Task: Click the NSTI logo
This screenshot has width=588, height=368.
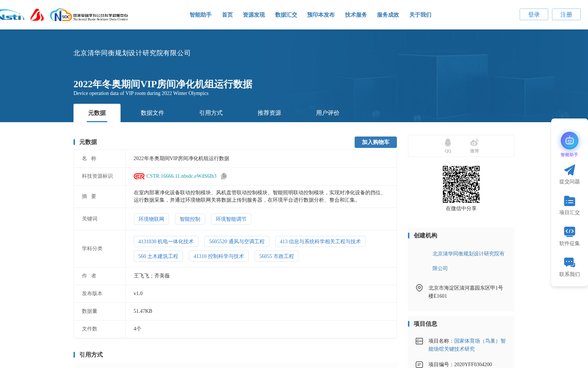Action: (x=12, y=15)
